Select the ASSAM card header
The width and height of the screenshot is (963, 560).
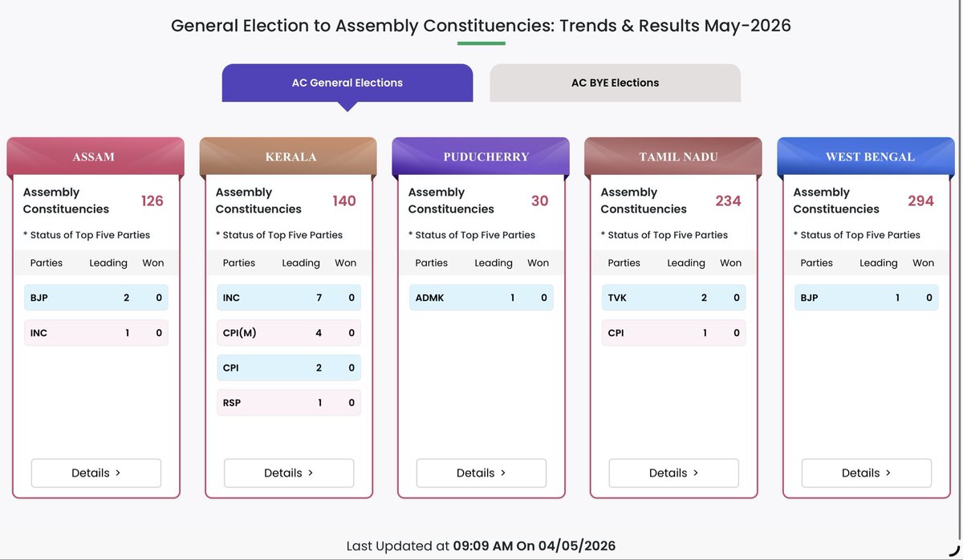(95, 156)
